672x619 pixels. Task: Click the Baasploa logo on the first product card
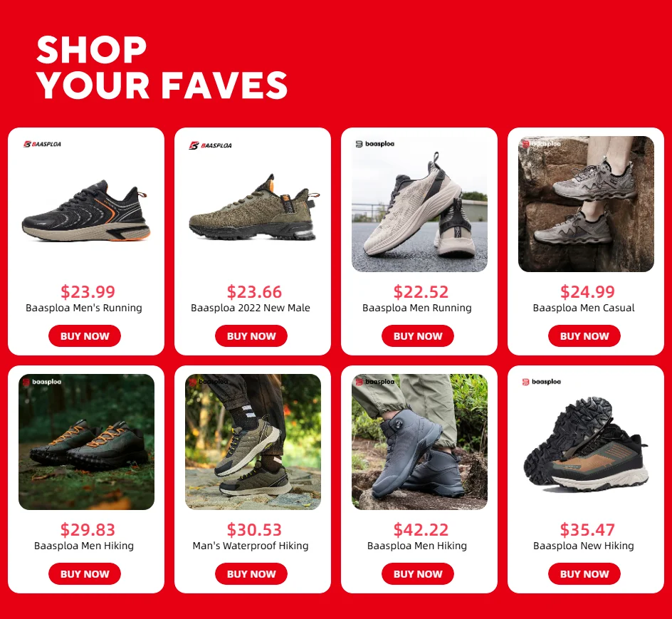click(x=42, y=144)
